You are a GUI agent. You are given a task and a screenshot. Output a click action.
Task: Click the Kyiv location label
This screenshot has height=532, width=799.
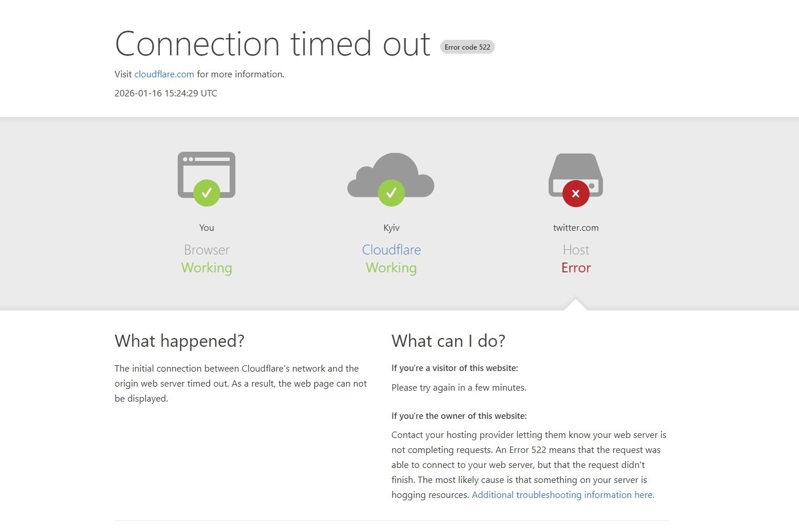tap(391, 228)
